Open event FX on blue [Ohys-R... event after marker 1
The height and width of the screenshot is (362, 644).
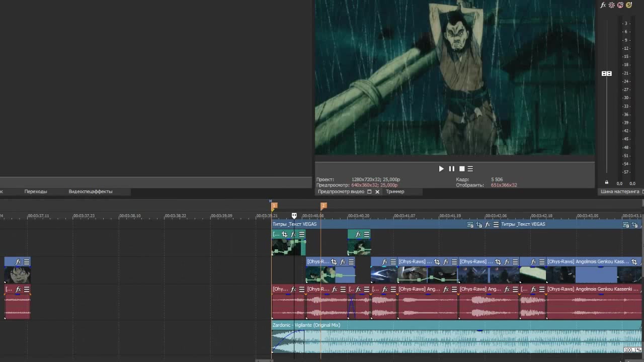point(343,262)
